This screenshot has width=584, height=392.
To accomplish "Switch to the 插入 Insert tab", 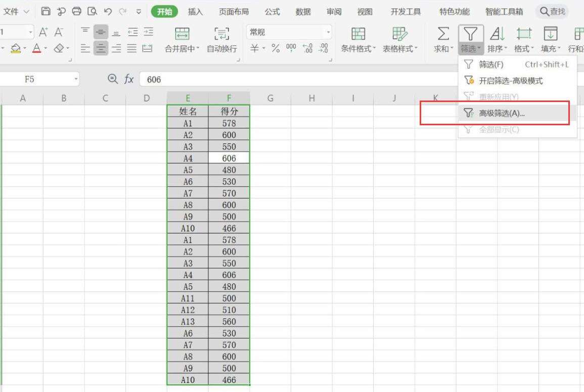I will pos(195,12).
